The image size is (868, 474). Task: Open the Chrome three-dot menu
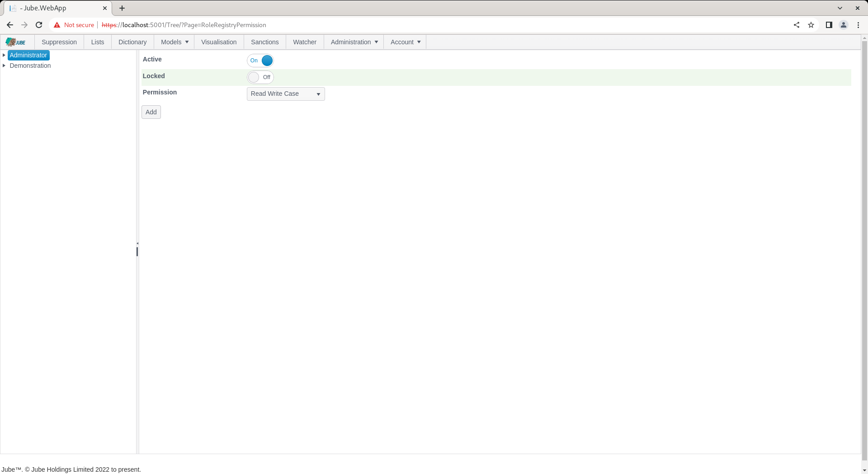[858, 25]
